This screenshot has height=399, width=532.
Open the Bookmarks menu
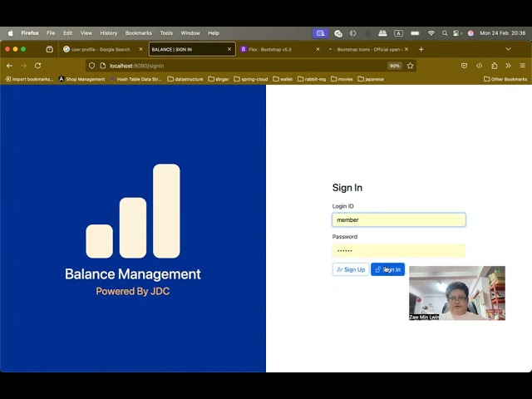click(139, 33)
